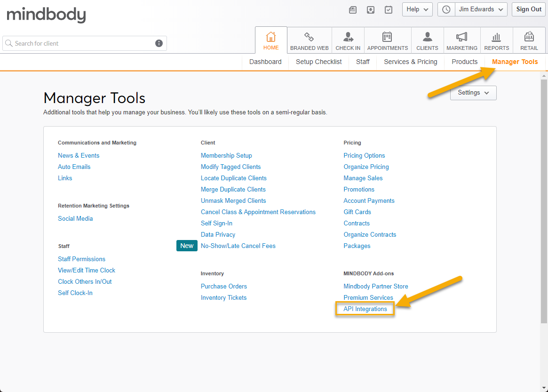Open the Appointments calendar tab
The height and width of the screenshot is (392, 548).
(x=388, y=40)
